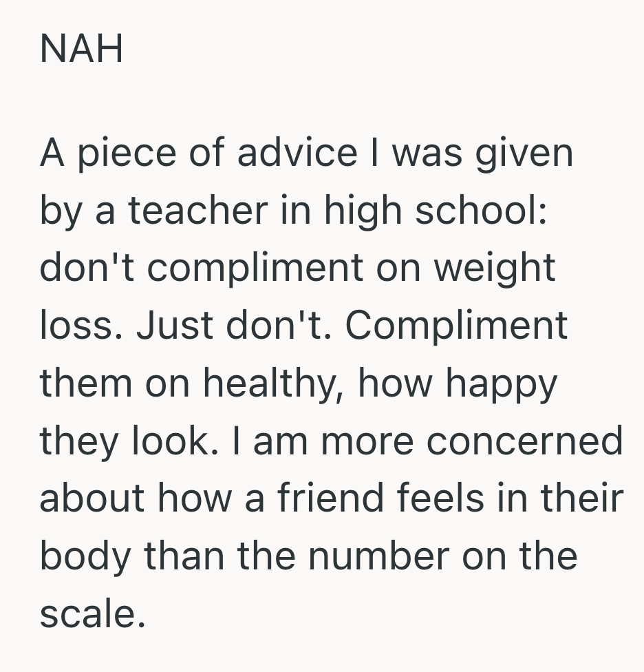Click the word "advice" in first line
Image resolution: width=644 pixels, height=672 pixels.
[x=297, y=153]
